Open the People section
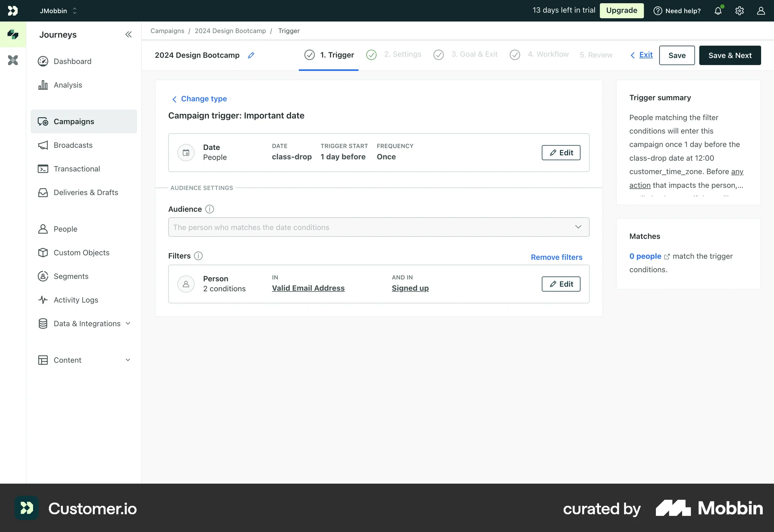 pyautogui.click(x=65, y=229)
